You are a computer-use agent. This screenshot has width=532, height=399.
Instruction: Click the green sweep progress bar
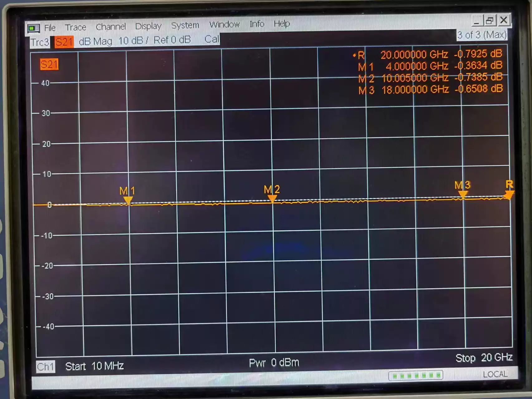[x=416, y=375]
